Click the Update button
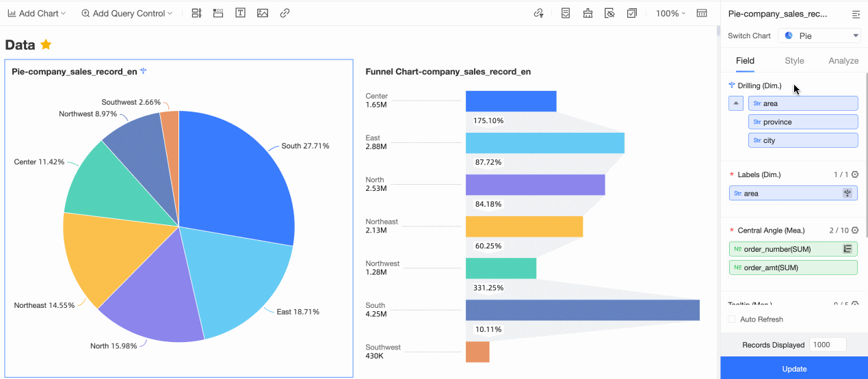868x379 pixels. pyautogui.click(x=794, y=369)
